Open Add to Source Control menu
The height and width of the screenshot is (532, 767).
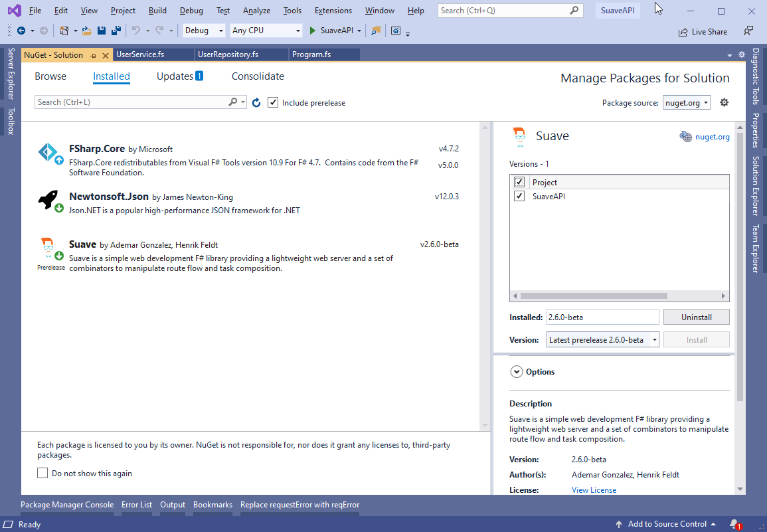[667, 524]
